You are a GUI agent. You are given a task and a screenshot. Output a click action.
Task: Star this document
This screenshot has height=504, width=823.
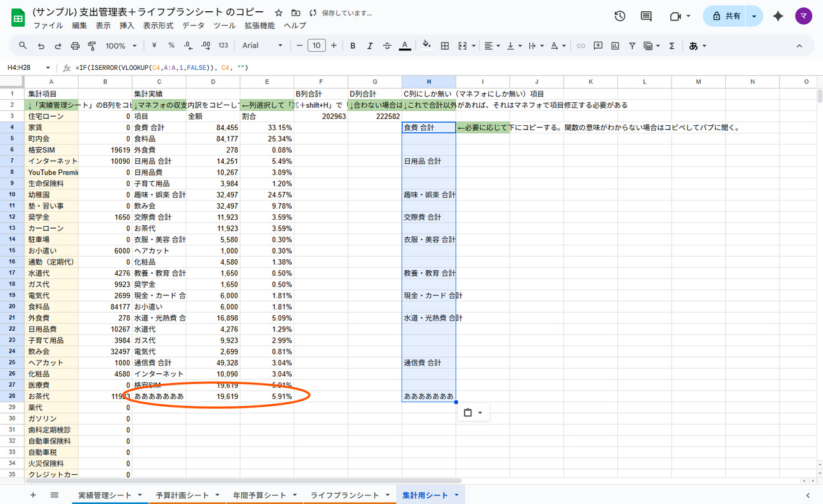[x=279, y=12]
